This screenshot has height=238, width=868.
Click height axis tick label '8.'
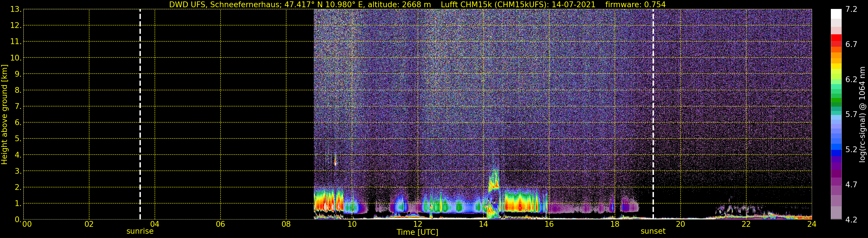18,90
